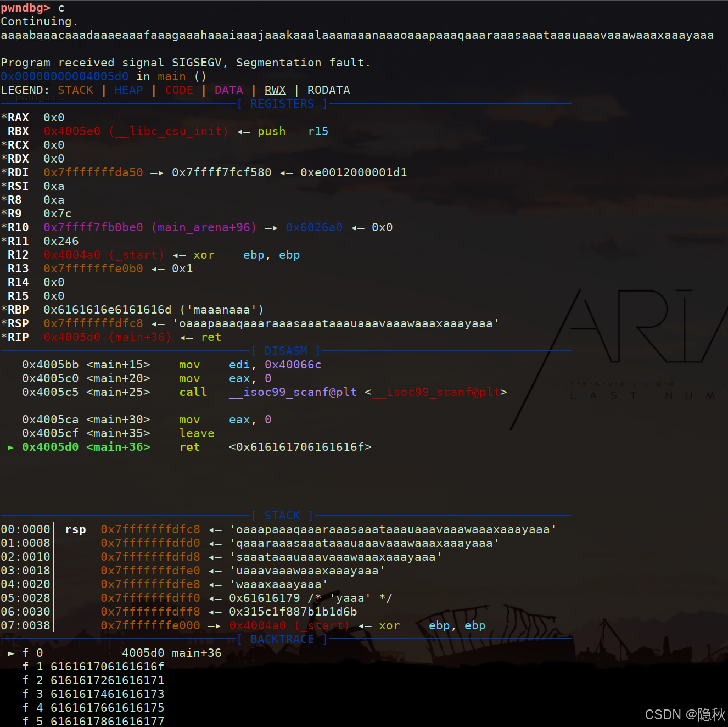
Task: Click the REGISTERS section header
Action: [x=282, y=104]
